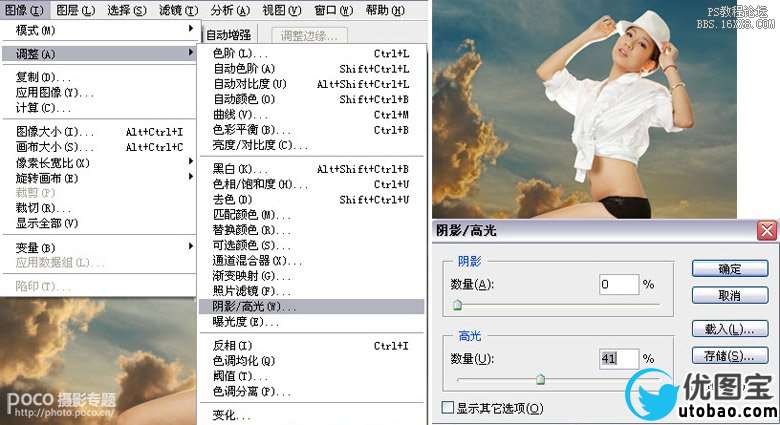780x425 pixels.
Task: Select 阴影/高光(W)... adjustment
Action: coord(311,307)
